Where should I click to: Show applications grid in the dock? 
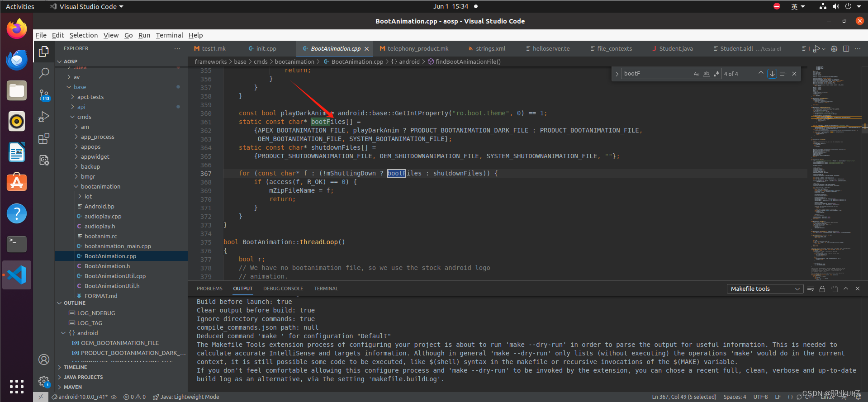(17, 387)
